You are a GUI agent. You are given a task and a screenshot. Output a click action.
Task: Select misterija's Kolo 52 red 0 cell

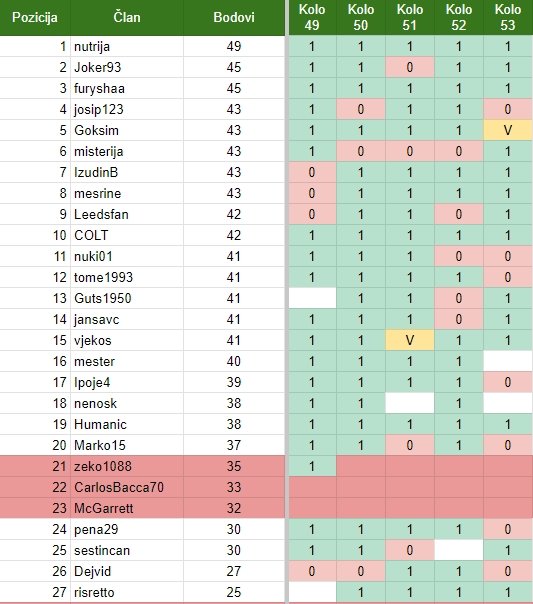click(x=459, y=151)
